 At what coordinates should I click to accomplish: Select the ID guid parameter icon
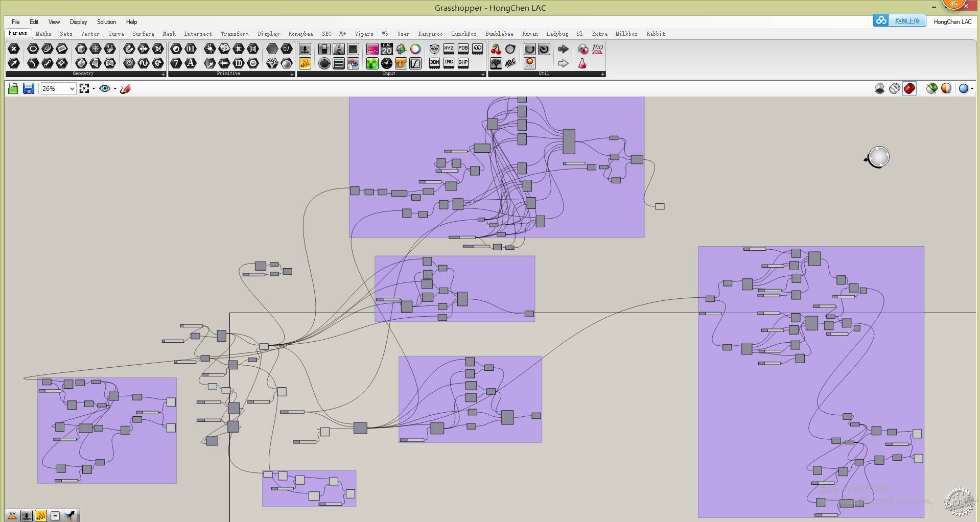click(239, 63)
